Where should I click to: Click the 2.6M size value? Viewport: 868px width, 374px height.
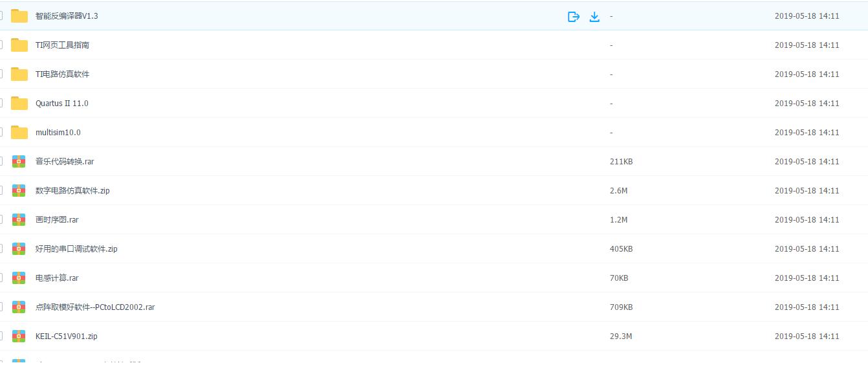(x=619, y=191)
